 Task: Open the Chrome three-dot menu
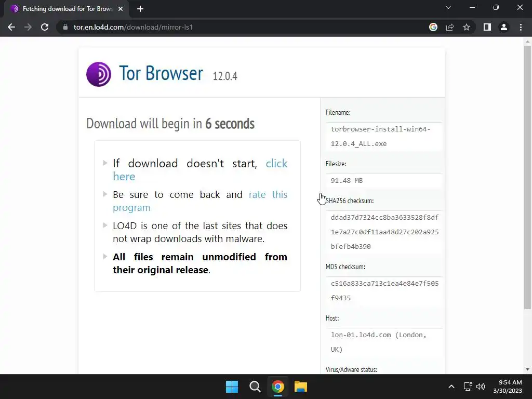point(521,27)
